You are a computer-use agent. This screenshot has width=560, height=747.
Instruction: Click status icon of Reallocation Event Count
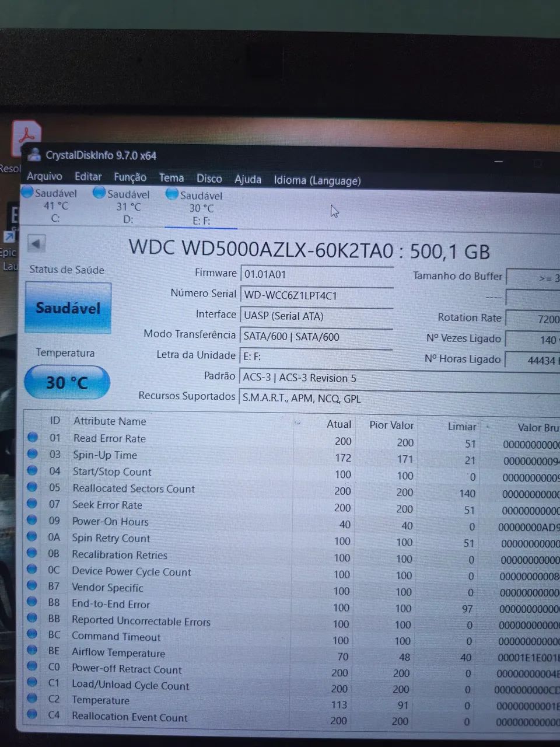tap(33, 713)
